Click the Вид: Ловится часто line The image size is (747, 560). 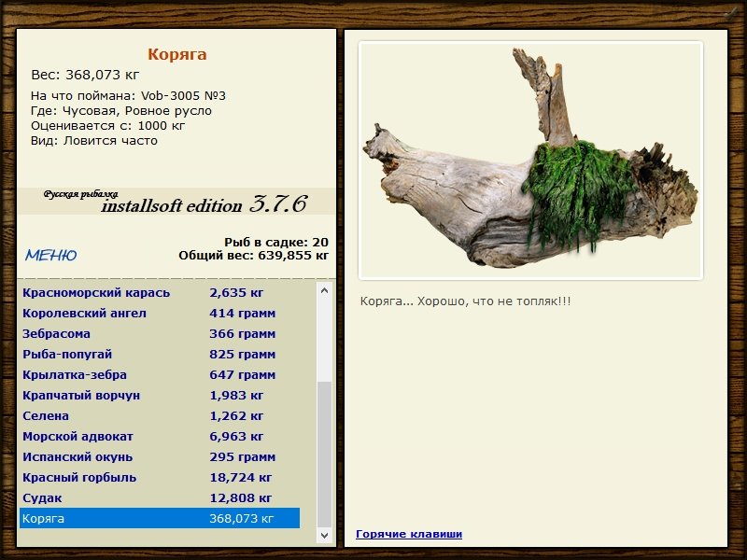[94, 141]
